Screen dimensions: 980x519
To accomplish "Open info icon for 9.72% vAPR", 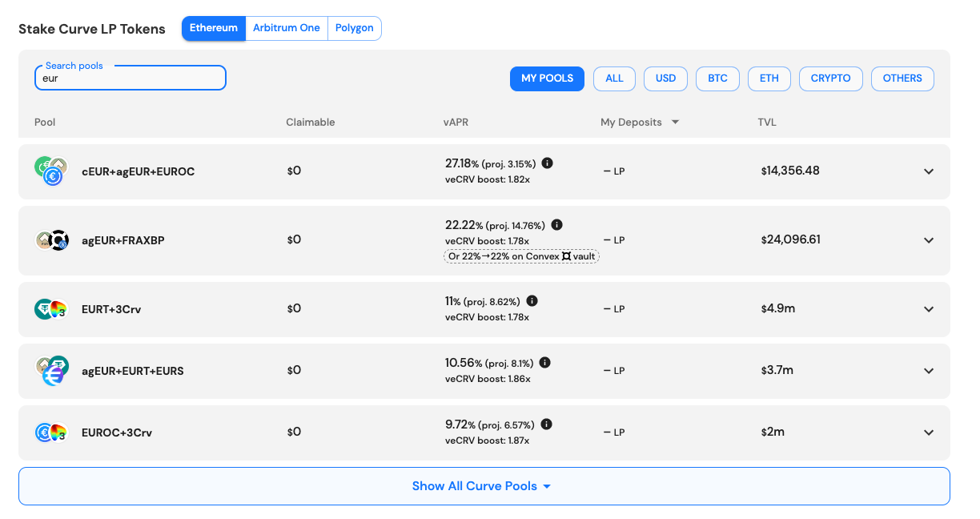I will [548, 424].
